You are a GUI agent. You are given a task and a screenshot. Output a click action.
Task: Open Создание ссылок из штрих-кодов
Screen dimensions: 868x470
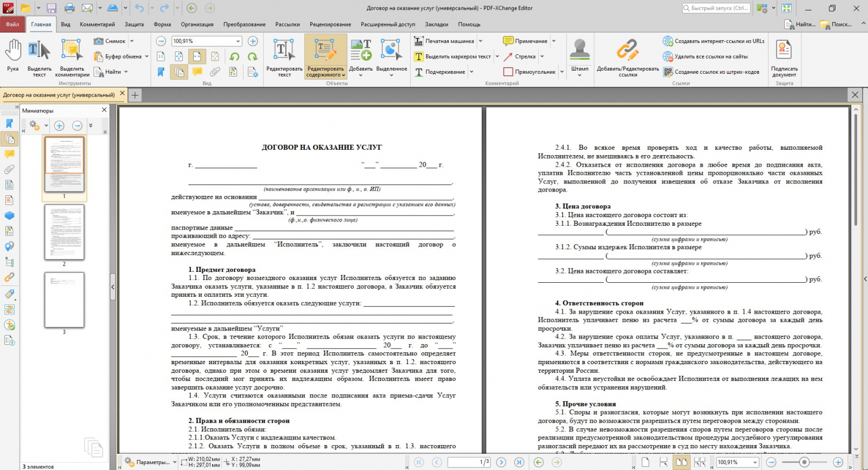711,72
